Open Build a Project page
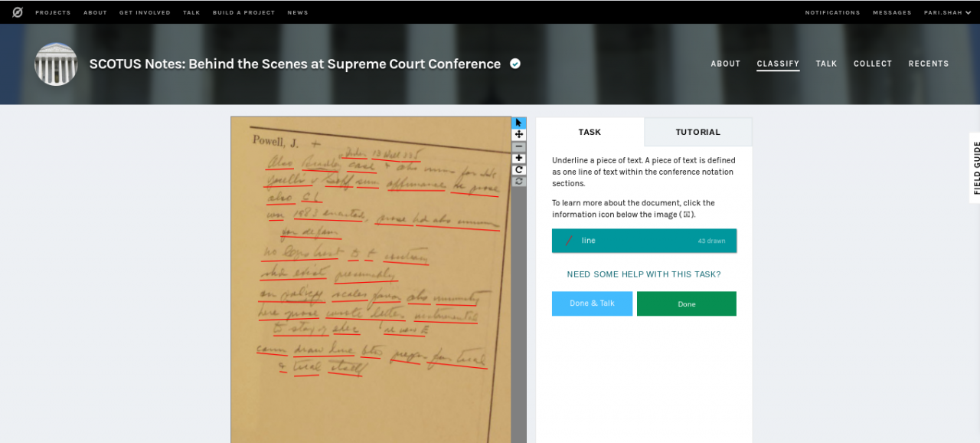Screen dimensions: 980x443 pos(243,12)
